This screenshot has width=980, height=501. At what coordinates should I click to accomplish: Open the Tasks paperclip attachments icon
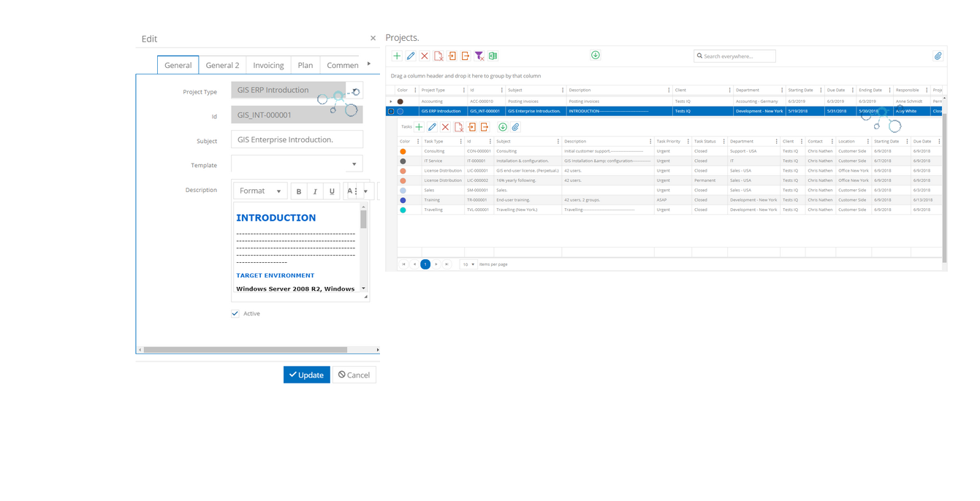pyautogui.click(x=515, y=127)
